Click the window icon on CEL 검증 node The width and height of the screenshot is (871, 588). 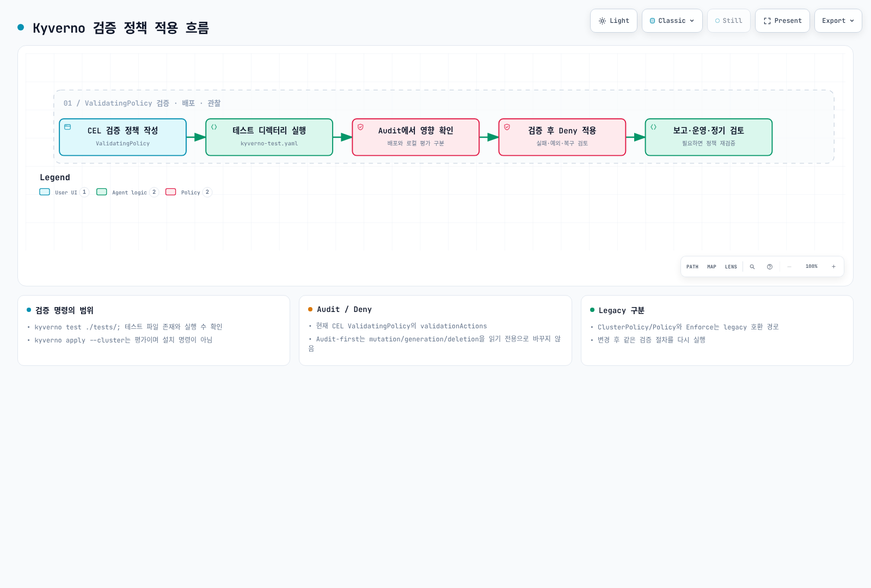pos(68,127)
